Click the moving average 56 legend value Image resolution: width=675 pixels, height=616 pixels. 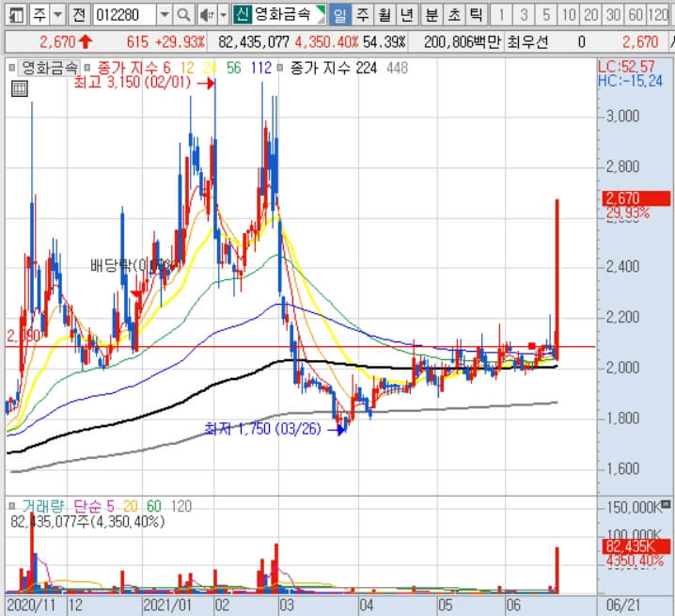[x=234, y=68]
